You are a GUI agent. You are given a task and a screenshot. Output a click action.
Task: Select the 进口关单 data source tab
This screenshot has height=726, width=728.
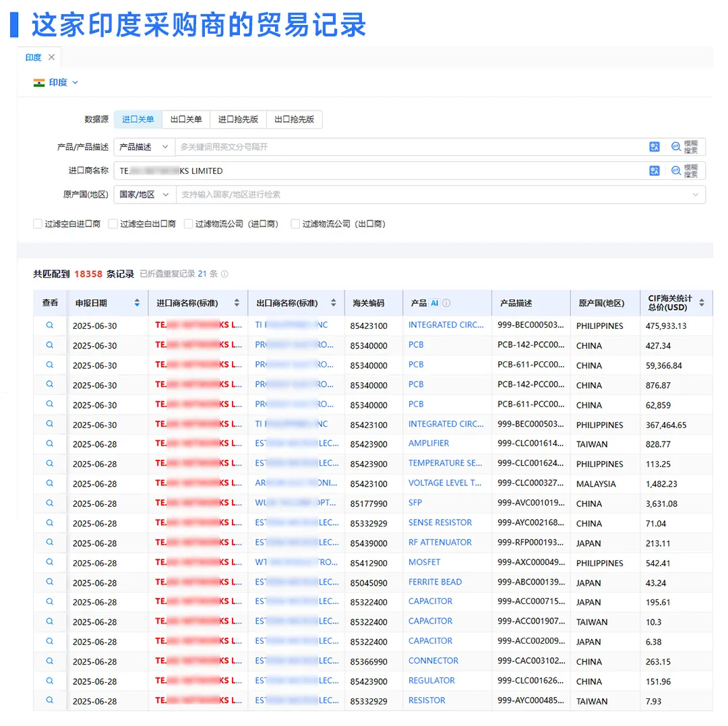[138, 119]
